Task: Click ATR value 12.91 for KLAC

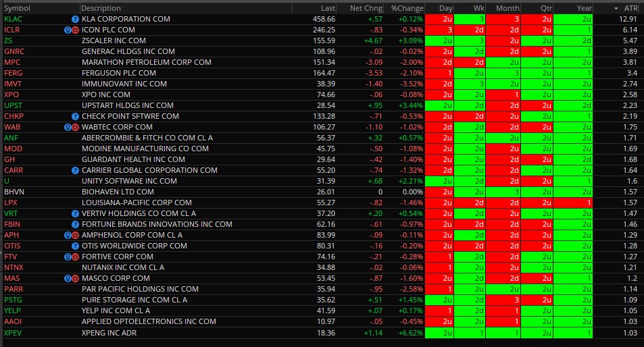Action: [628, 20]
